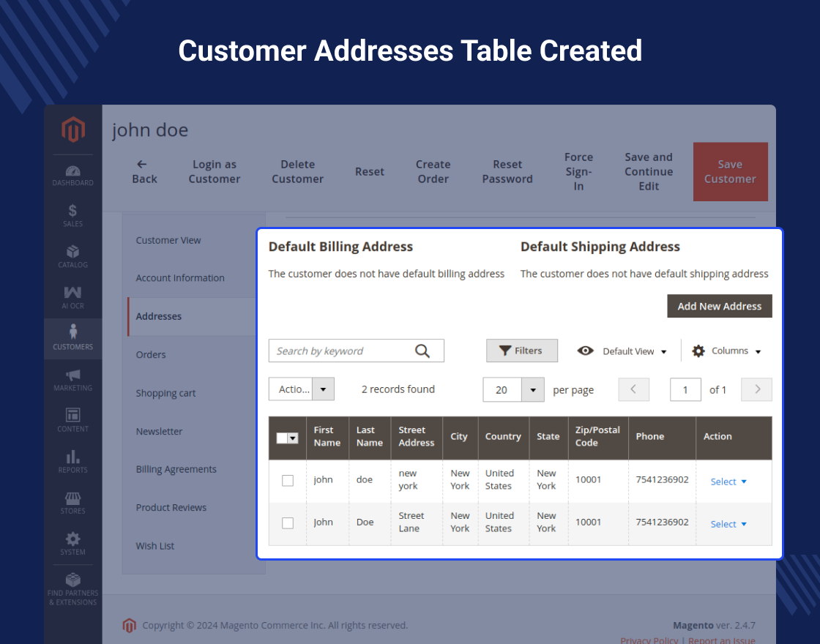Click the search magnifier icon
820x644 pixels.
[422, 351]
